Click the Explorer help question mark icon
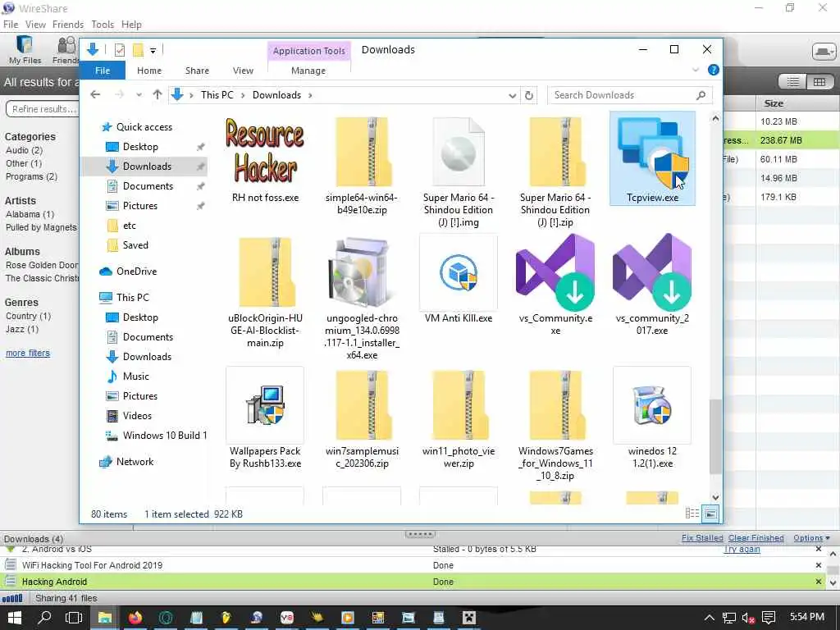Screen dimensions: 840x630 pos(713,70)
